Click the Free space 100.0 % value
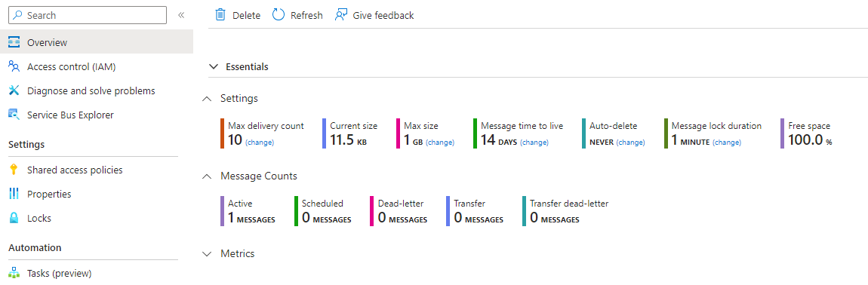Screen dimensions: 868x285 point(810,140)
